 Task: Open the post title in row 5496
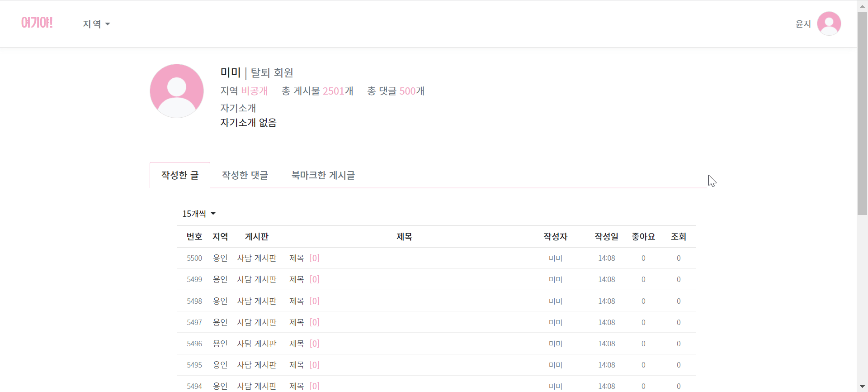(x=297, y=344)
